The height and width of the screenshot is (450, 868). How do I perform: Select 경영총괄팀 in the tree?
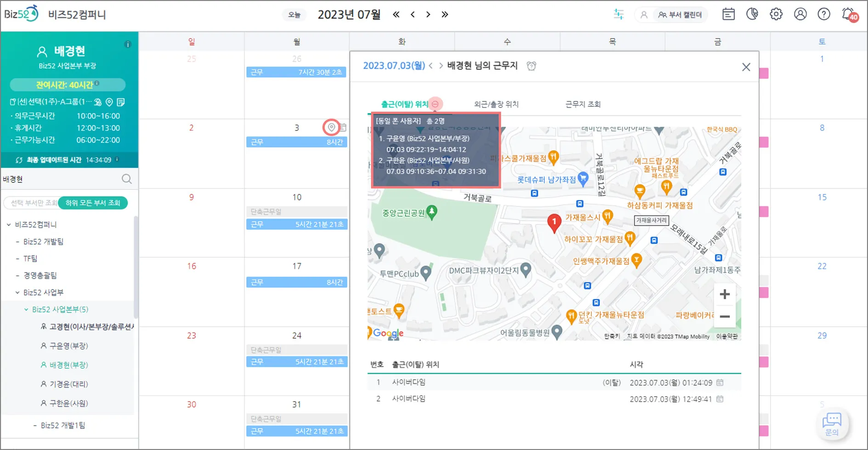pyautogui.click(x=40, y=275)
